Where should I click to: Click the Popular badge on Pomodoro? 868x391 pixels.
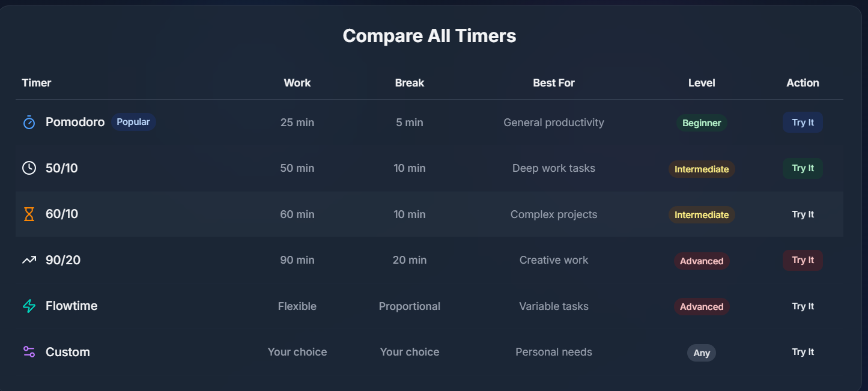133,122
